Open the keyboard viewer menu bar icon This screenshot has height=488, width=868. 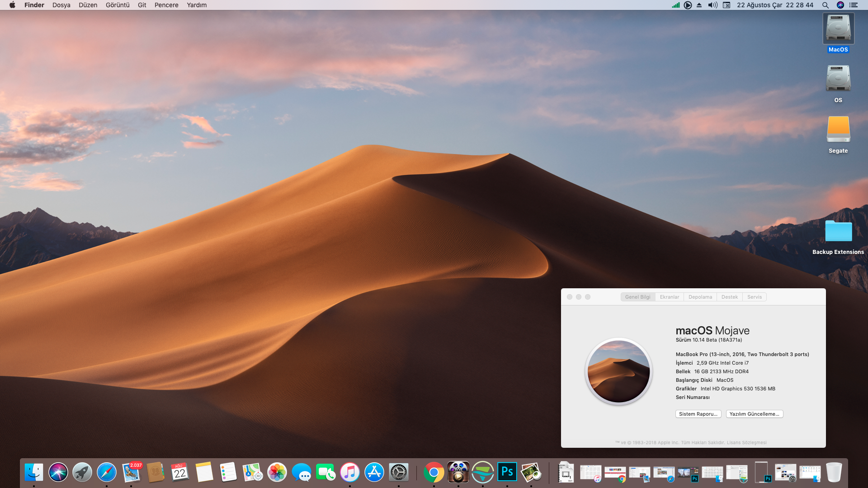point(726,5)
